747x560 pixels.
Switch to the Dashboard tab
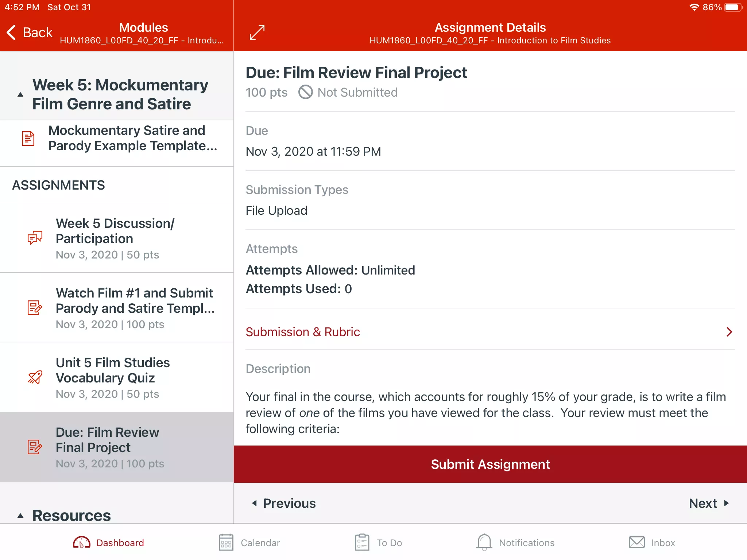click(108, 543)
